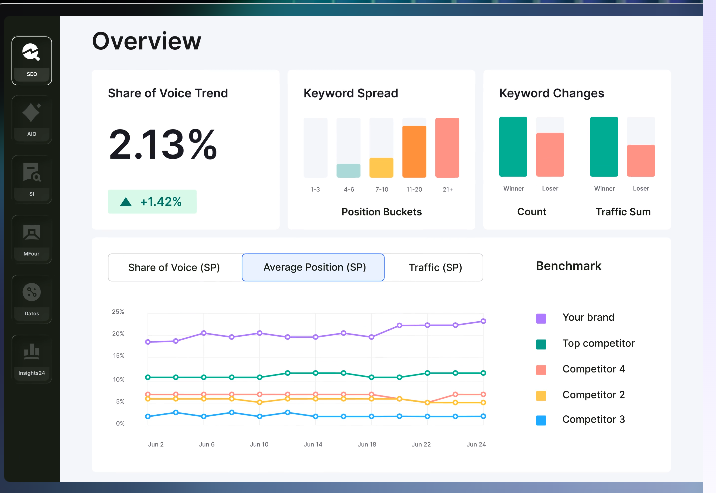The height and width of the screenshot is (493, 716).
Task: Open the SEO module in sidebar
Action: point(32,61)
